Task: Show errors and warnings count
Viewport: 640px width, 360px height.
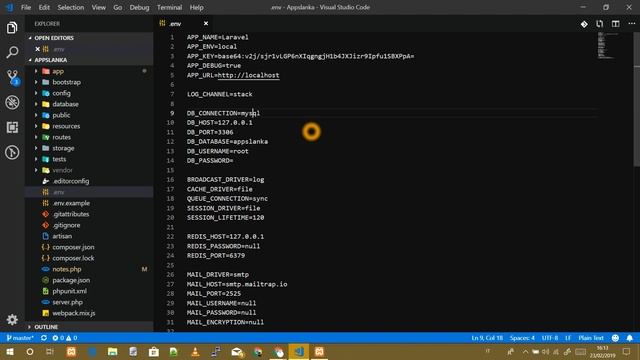Action: (64, 338)
